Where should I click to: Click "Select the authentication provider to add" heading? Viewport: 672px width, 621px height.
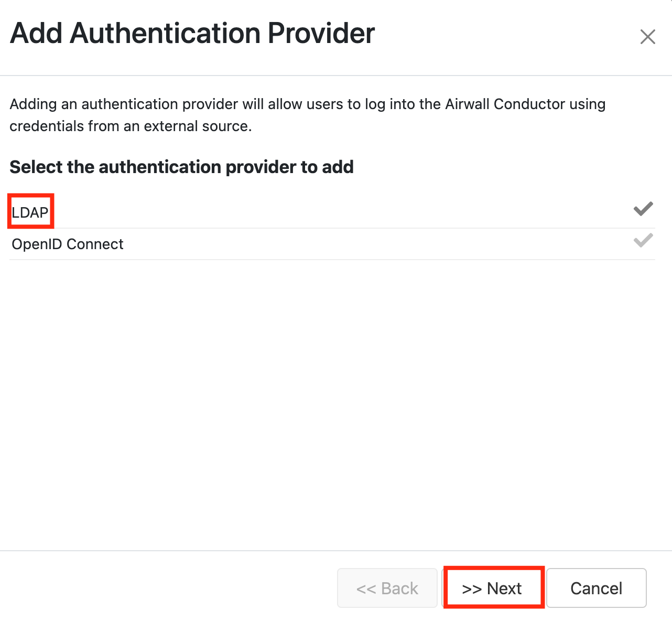[x=181, y=167]
